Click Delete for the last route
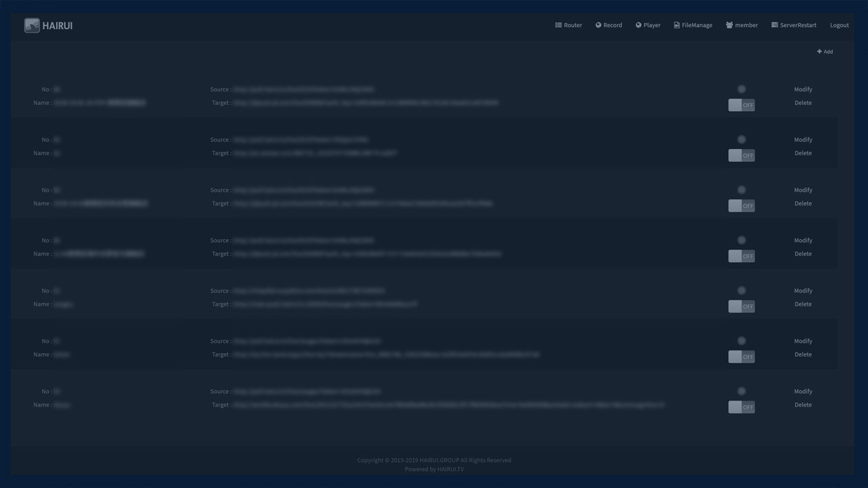The image size is (868, 488). click(x=803, y=405)
